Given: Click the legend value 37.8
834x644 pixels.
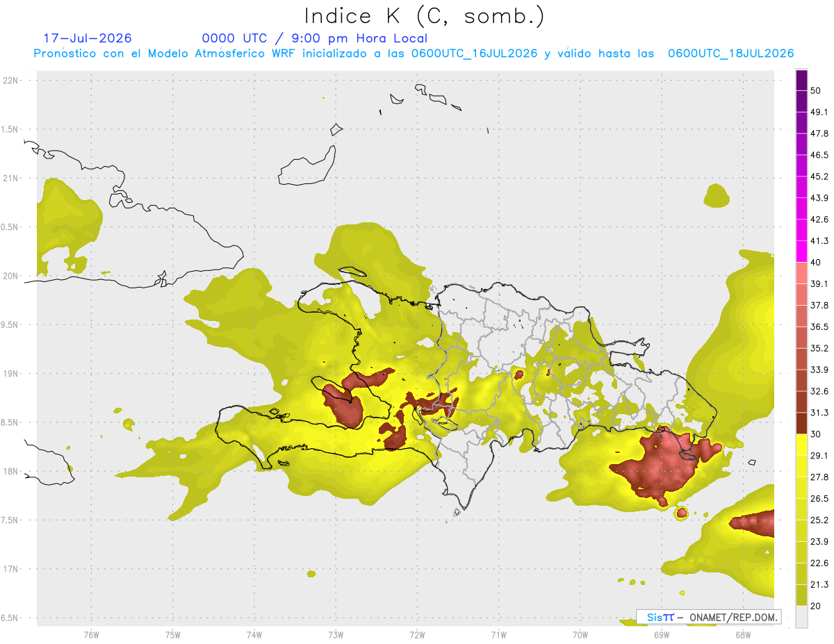Looking at the screenshot, I should tap(819, 305).
